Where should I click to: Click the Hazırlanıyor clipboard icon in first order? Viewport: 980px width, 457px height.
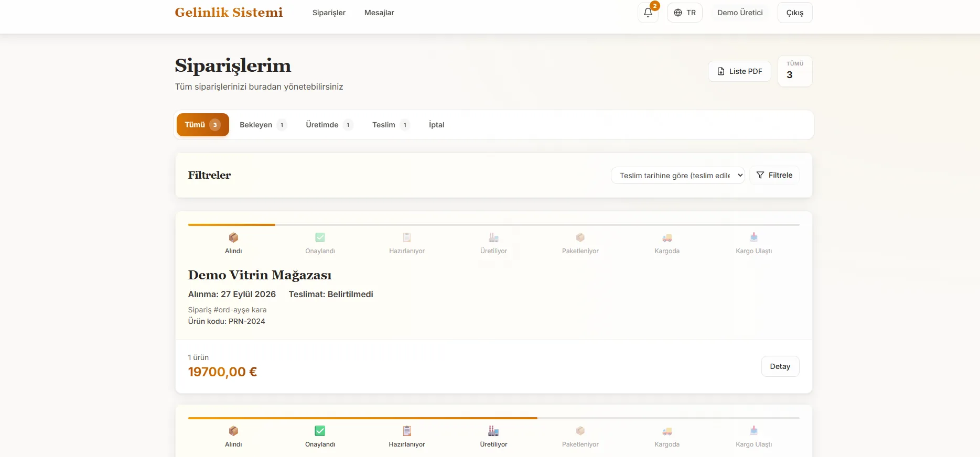click(x=407, y=237)
